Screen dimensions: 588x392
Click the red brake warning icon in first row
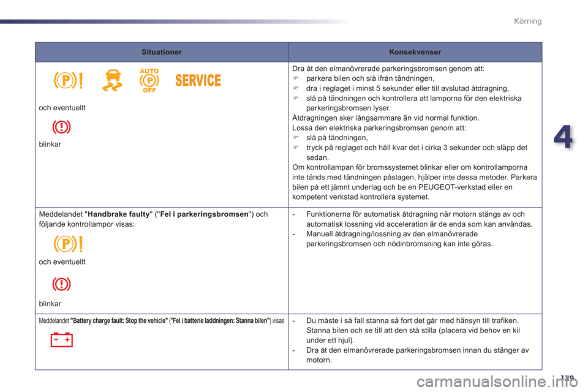[x=61, y=127]
